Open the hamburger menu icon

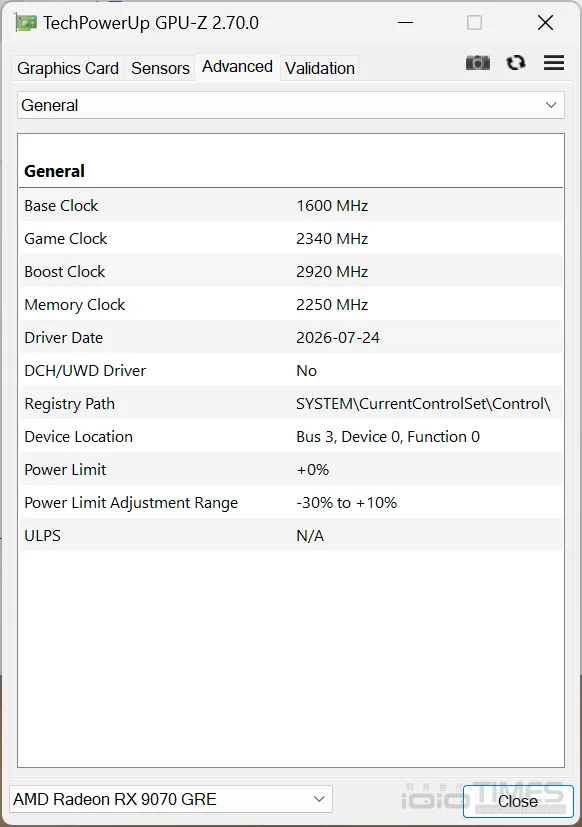click(x=554, y=63)
